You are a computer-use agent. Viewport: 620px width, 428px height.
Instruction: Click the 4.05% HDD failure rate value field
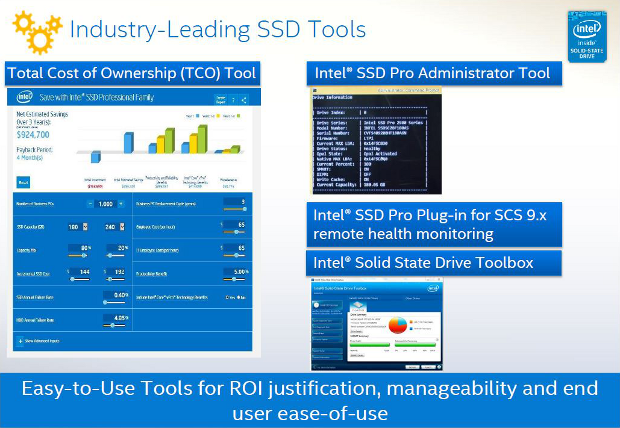click(115, 318)
